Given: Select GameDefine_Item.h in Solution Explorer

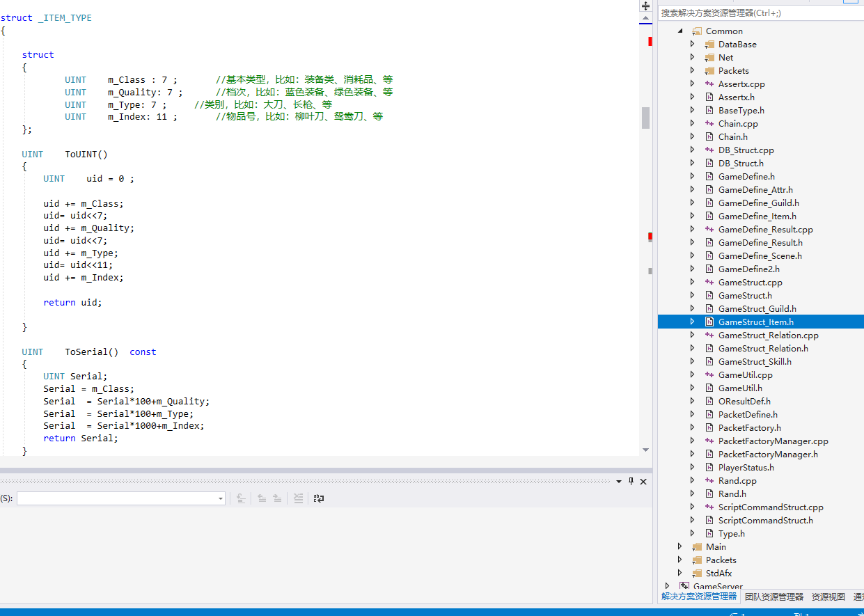Looking at the screenshot, I should pos(757,216).
